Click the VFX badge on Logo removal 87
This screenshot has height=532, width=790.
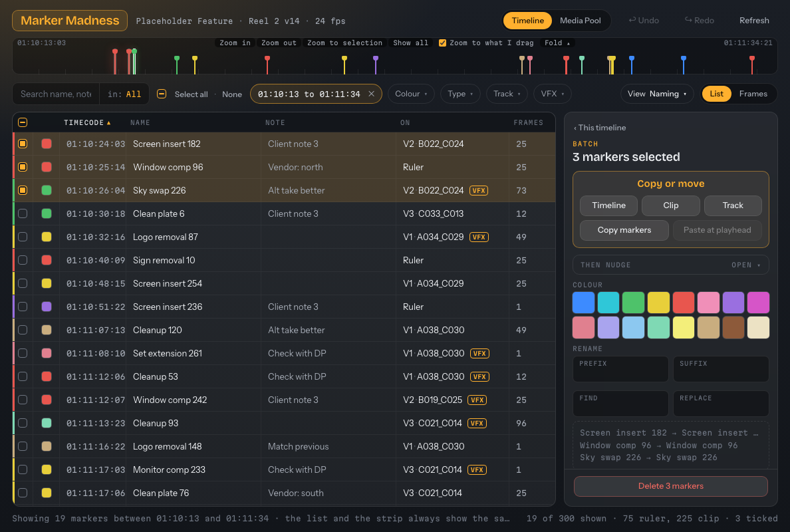point(479,237)
